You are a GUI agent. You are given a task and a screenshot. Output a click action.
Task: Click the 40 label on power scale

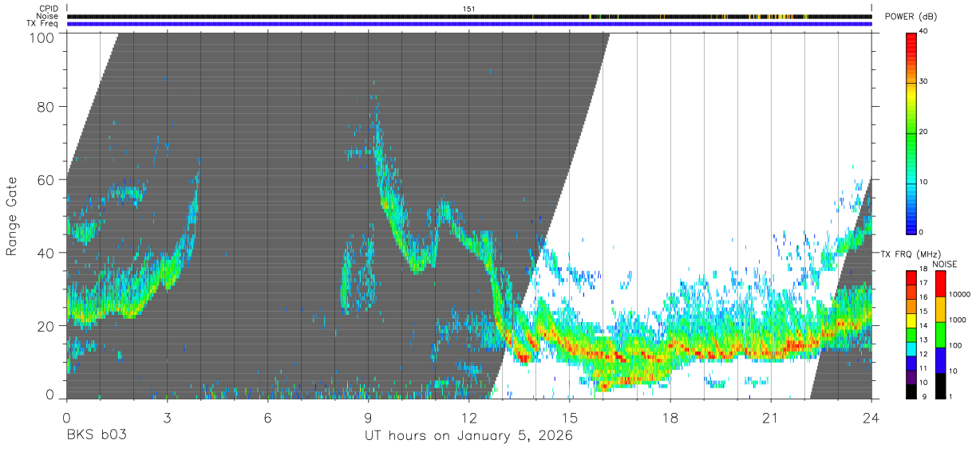point(923,32)
